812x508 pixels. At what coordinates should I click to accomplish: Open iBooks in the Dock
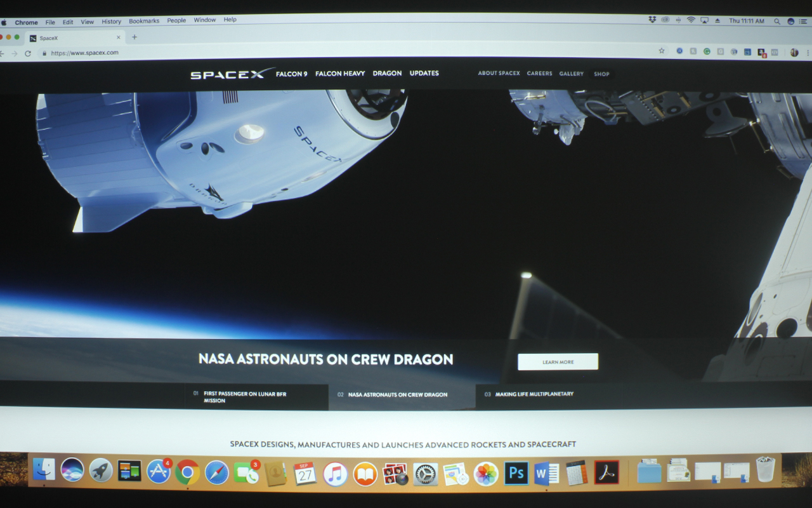365,474
